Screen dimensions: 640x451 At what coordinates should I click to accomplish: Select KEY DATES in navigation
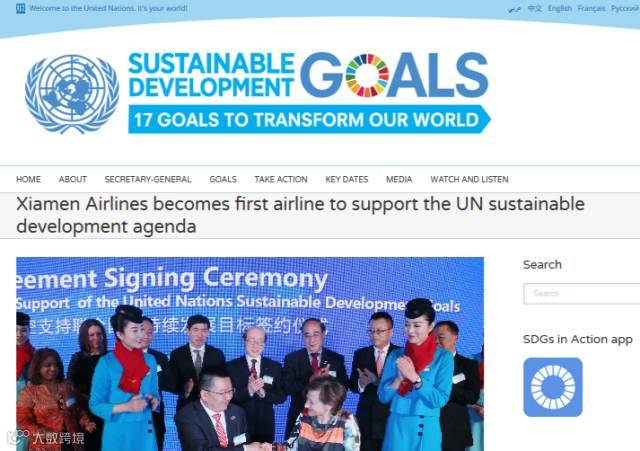tap(347, 179)
